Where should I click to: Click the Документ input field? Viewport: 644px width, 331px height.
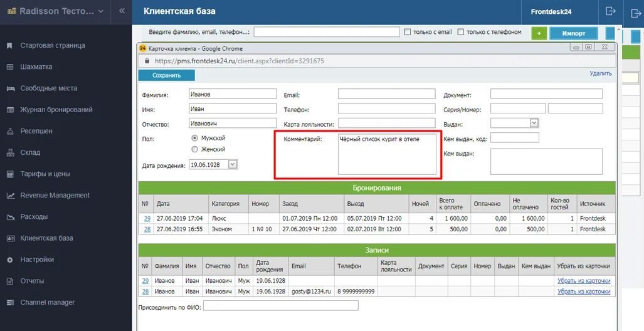point(546,94)
